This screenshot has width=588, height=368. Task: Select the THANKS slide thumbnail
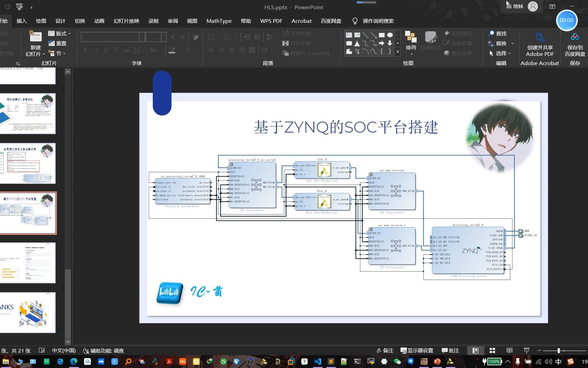coord(28,312)
